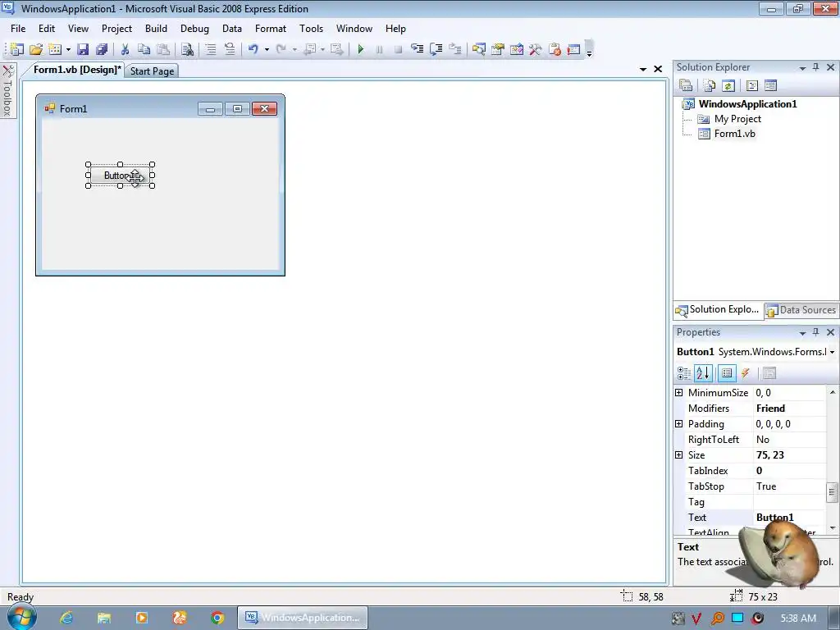Open Solution Explorer from the toolbar icon
This screenshot has height=630, width=840.
tap(478, 49)
